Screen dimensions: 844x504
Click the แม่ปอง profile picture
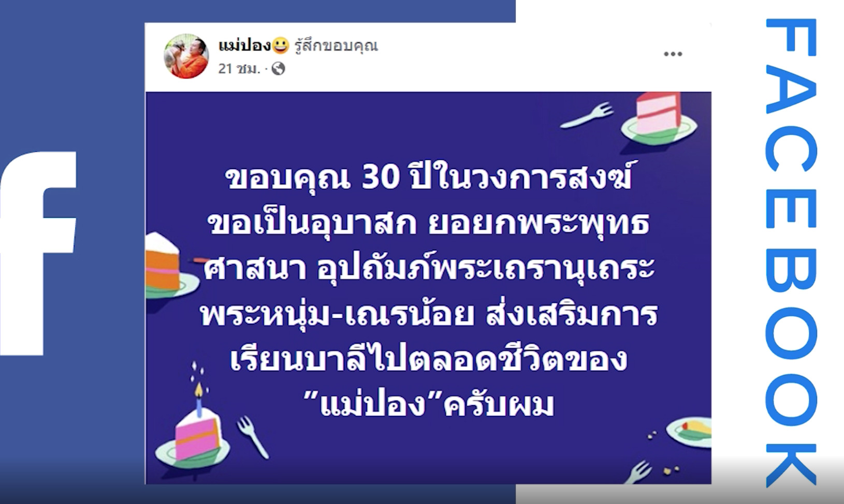coord(186,56)
